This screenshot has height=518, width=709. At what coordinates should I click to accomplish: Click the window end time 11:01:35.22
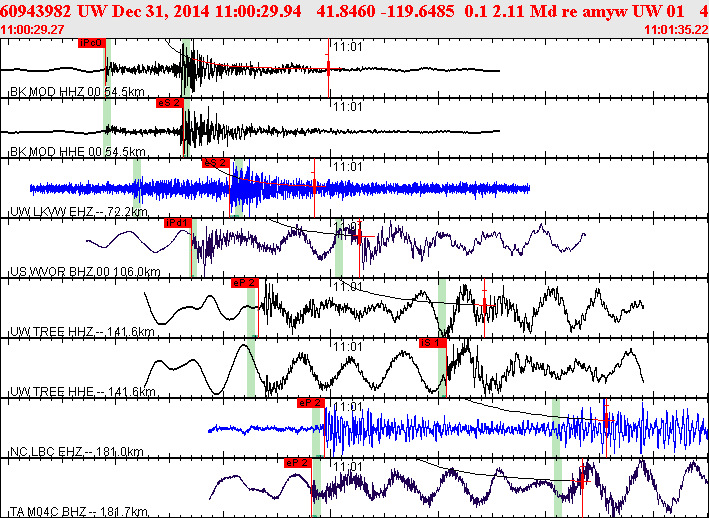(676, 30)
